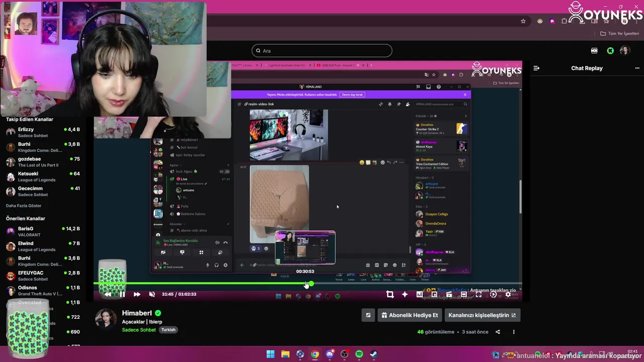Click the sparkle icon in player controls
This screenshot has width=644, height=362.
[x=405, y=294]
